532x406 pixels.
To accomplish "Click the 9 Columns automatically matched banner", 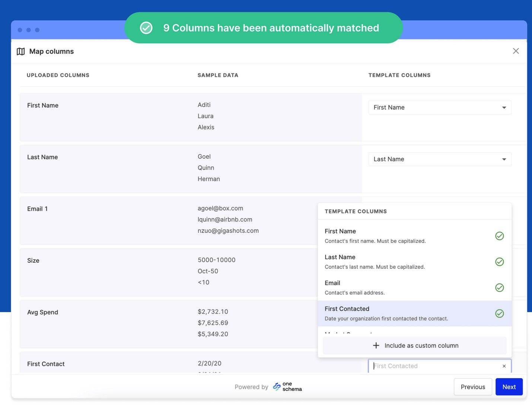I will coord(264,28).
